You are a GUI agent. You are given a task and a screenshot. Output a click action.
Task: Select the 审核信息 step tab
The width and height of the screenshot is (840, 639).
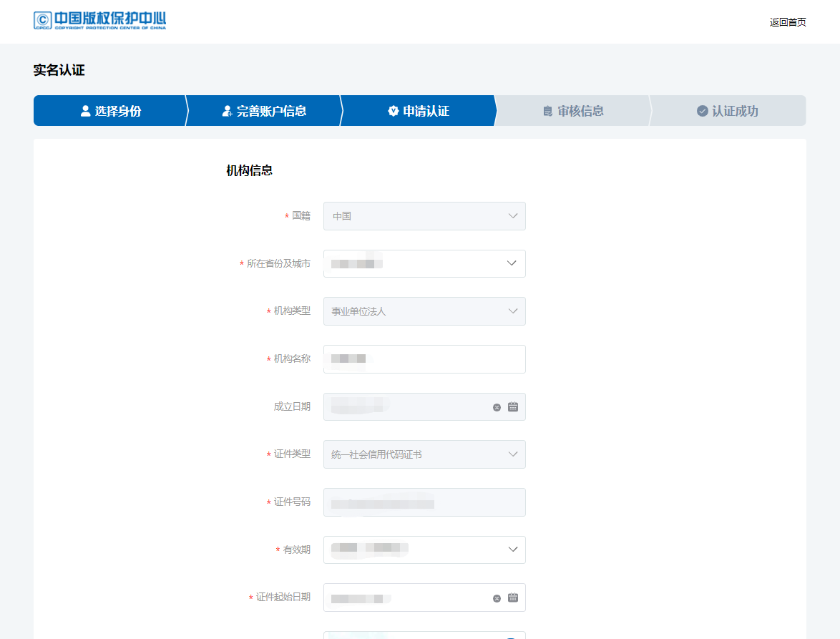[x=572, y=111]
